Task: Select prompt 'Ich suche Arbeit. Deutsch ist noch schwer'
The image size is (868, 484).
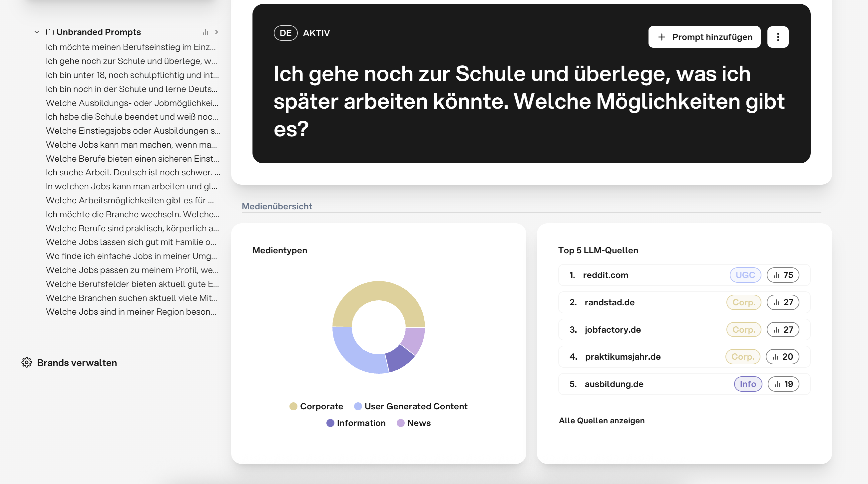Action: (x=133, y=172)
